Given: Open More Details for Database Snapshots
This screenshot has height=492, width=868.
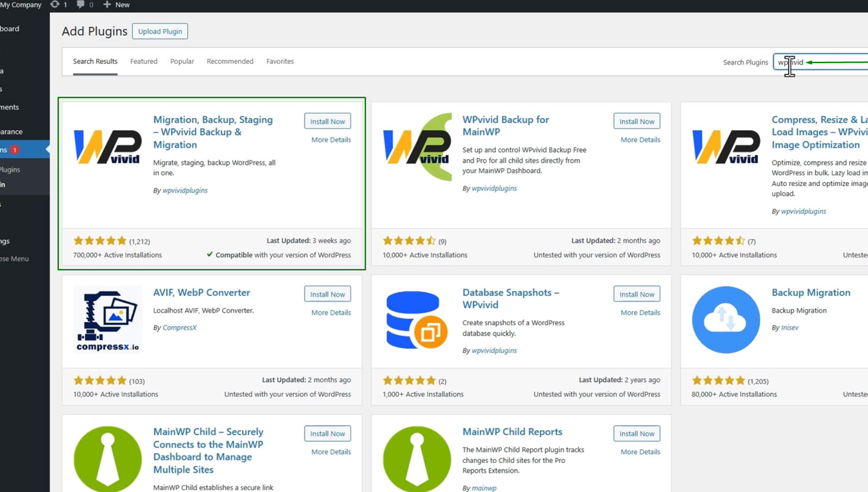Looking at the screenshot, I should [640, 313].
